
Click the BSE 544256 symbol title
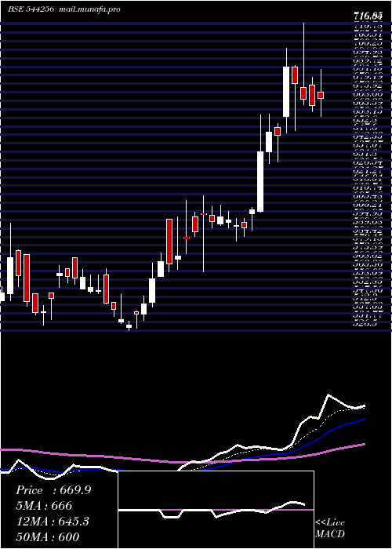31,9
